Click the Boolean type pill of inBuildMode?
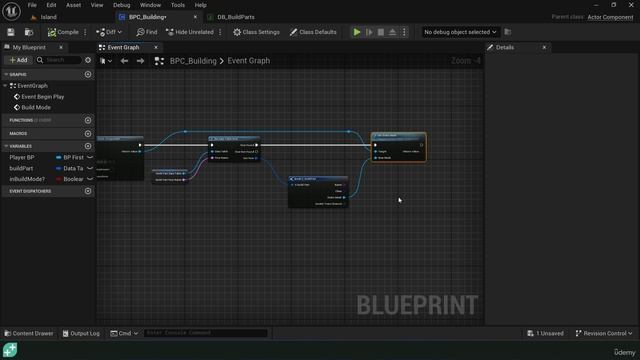Screen dimensions: 640x360 pos(70,179)
